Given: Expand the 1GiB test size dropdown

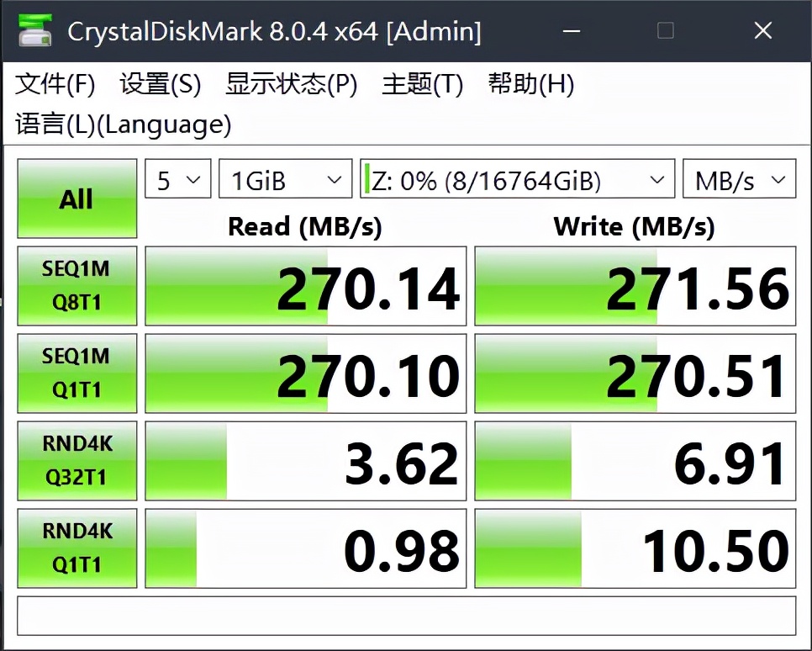Looking at the screenshot, I should pyautogui.click(x=285, y=179).
